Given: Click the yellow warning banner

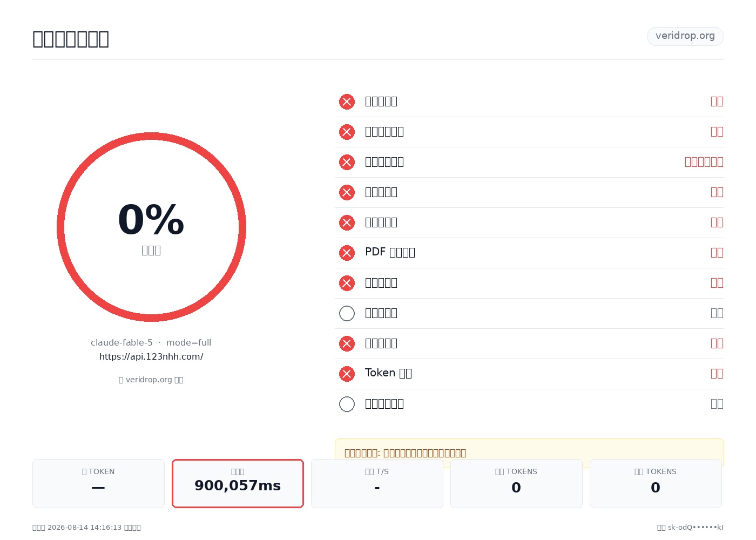Looking at the screenshot, I should tap(529, 453).
